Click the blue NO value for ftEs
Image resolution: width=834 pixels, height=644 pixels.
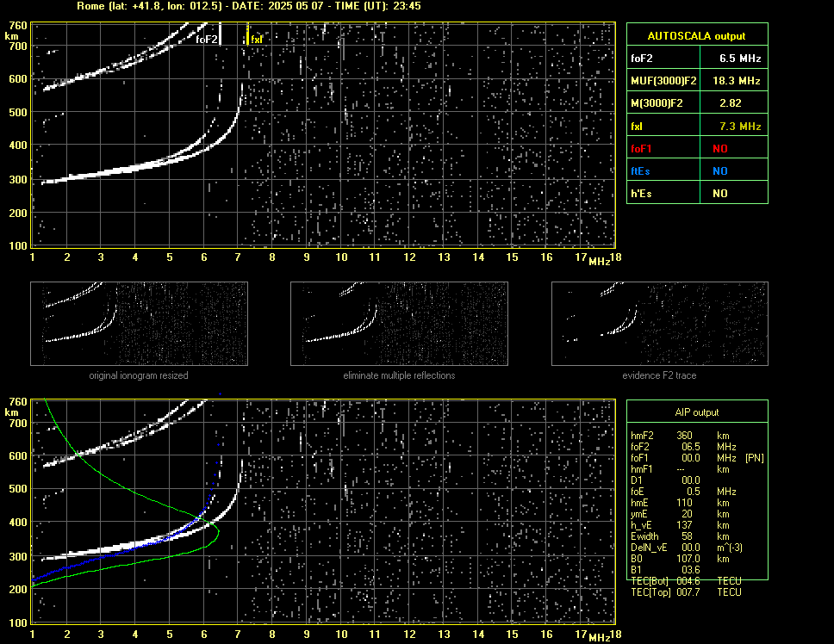click(x=720, y=171)
